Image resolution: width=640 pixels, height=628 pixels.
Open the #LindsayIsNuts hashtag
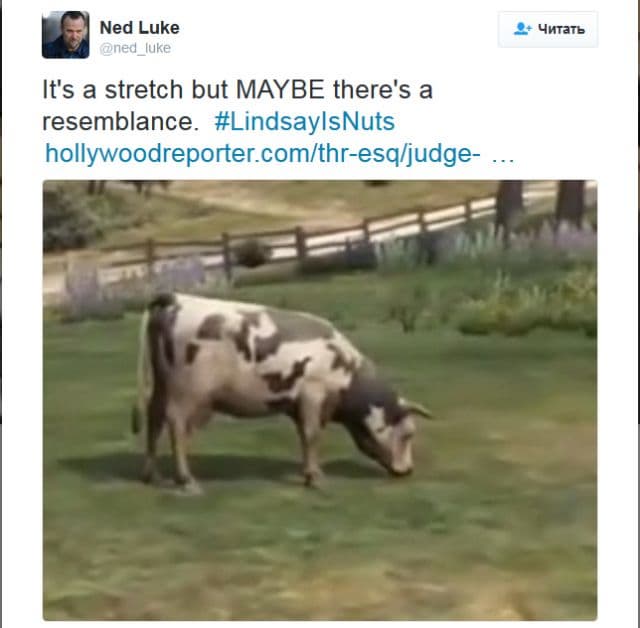click(304, 122)
